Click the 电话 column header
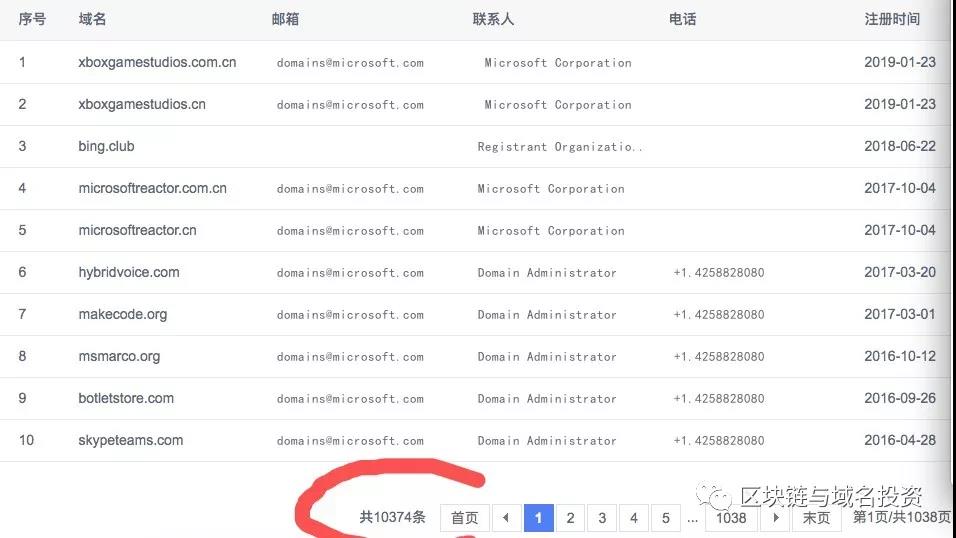This screenshot has width=956, height=538. tap(683, 19)
